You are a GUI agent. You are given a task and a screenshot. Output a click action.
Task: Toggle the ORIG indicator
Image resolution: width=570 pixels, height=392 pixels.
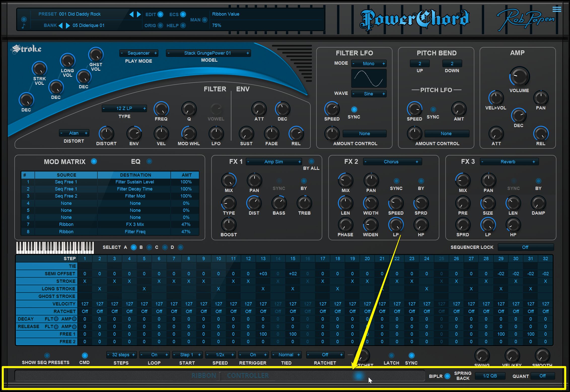[160, 25]
